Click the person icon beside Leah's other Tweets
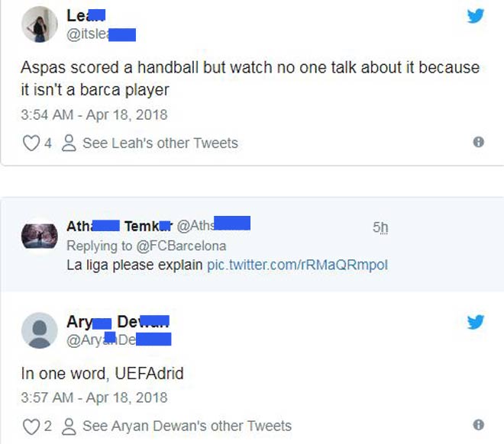Viewport: 504px width, 444px height. tap(69, 143)
